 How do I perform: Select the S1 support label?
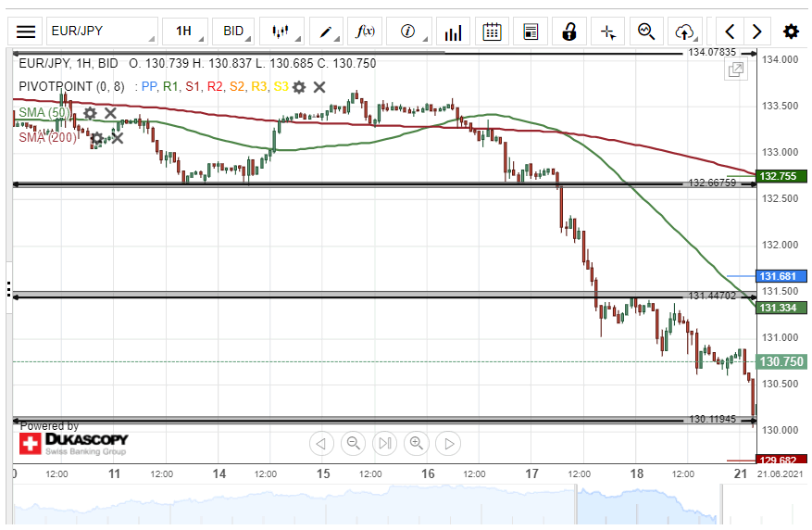coord(193,86)
